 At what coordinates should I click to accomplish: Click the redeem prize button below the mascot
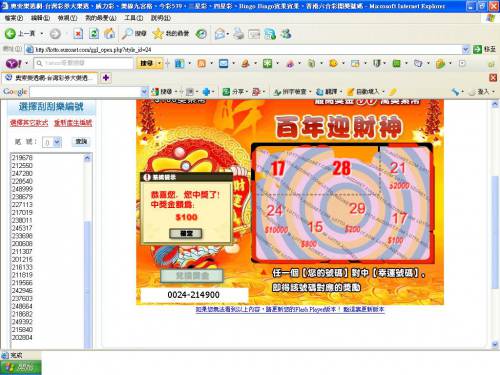[192, 276]
